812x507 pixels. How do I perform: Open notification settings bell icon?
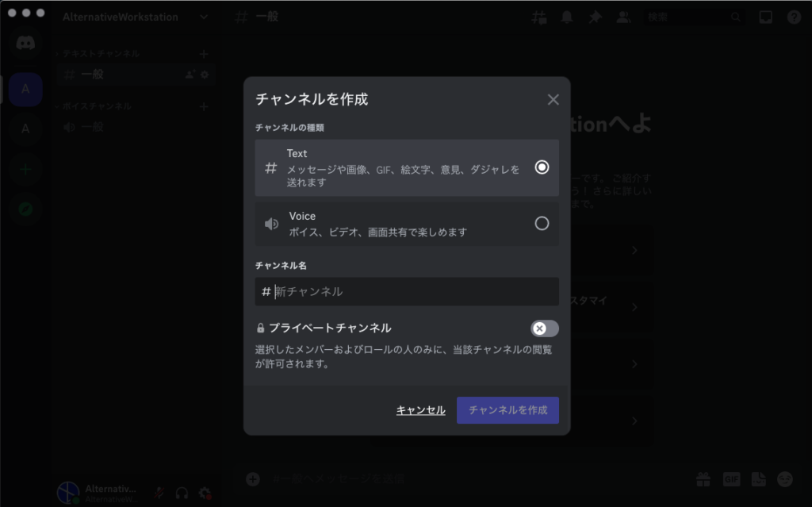click(x=567, y=17)
